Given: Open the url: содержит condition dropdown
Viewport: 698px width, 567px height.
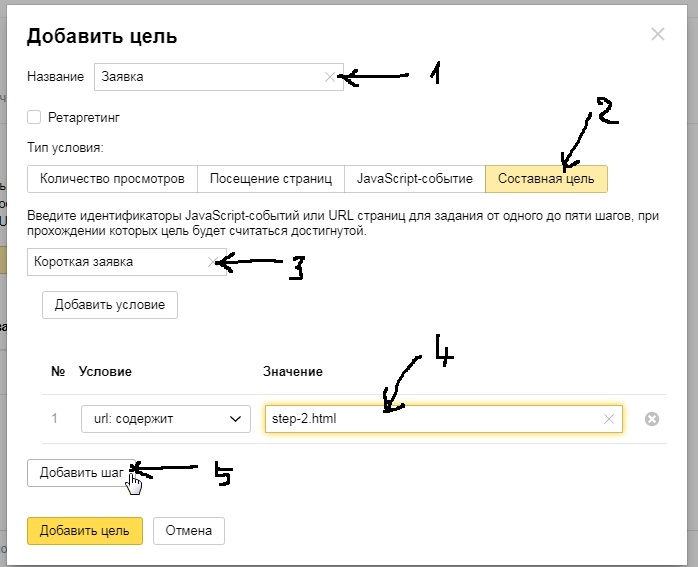Looking at the screenshot, I should (165, 419).
